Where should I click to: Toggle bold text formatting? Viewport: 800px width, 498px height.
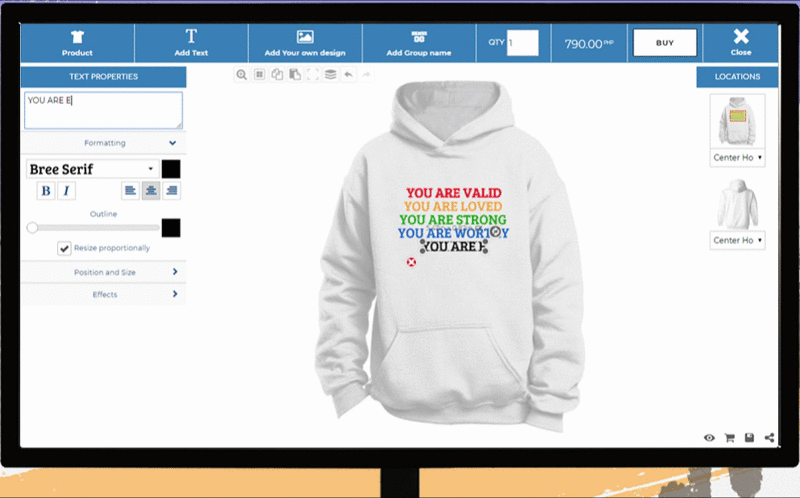click(45, 190)
